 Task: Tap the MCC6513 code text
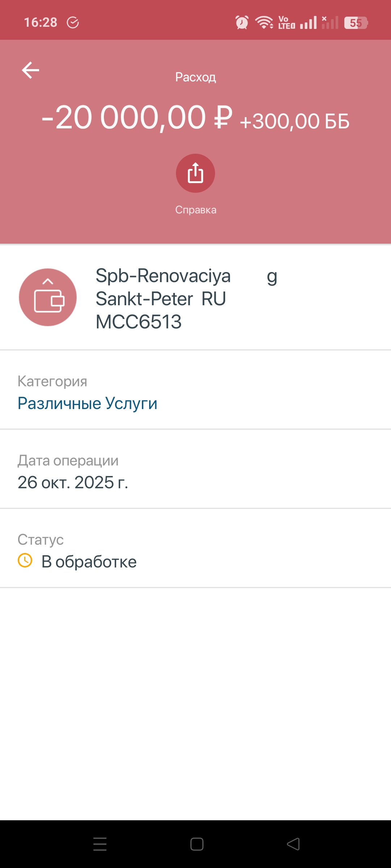point(139,322)
